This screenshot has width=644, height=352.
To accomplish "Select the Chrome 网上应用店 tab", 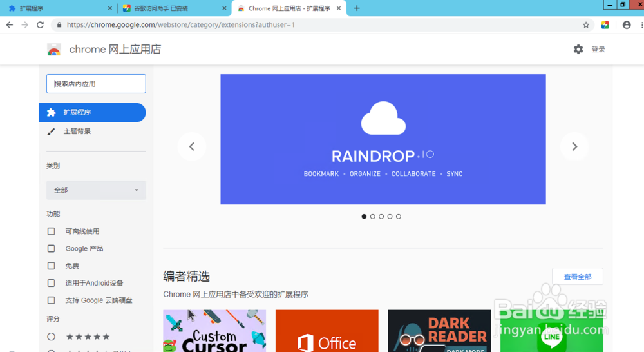I will click(289, 8).
